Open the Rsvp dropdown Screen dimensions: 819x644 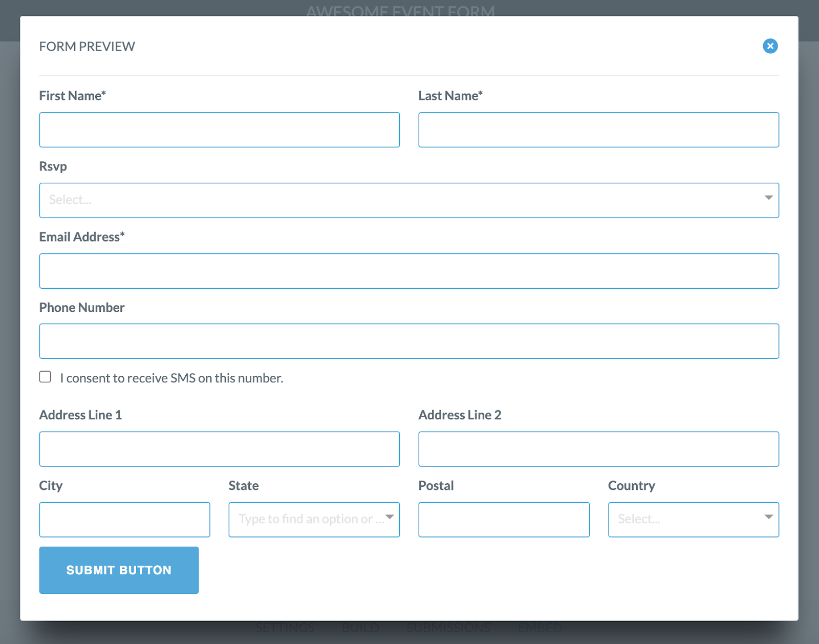[x=409, y=200]
